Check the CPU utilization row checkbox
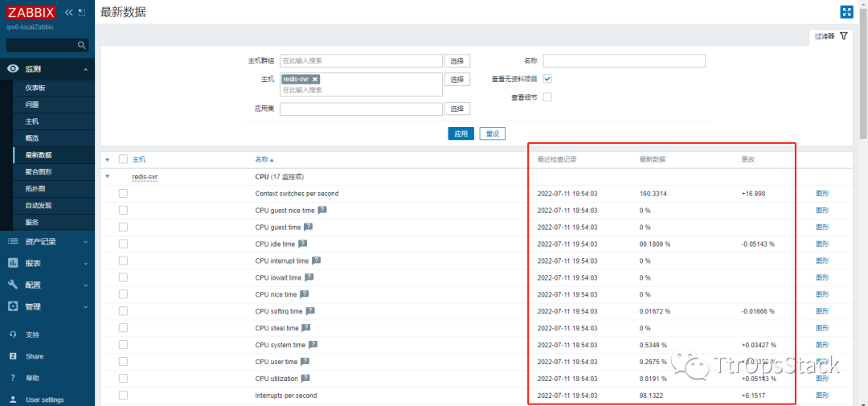 pos(123,379)
